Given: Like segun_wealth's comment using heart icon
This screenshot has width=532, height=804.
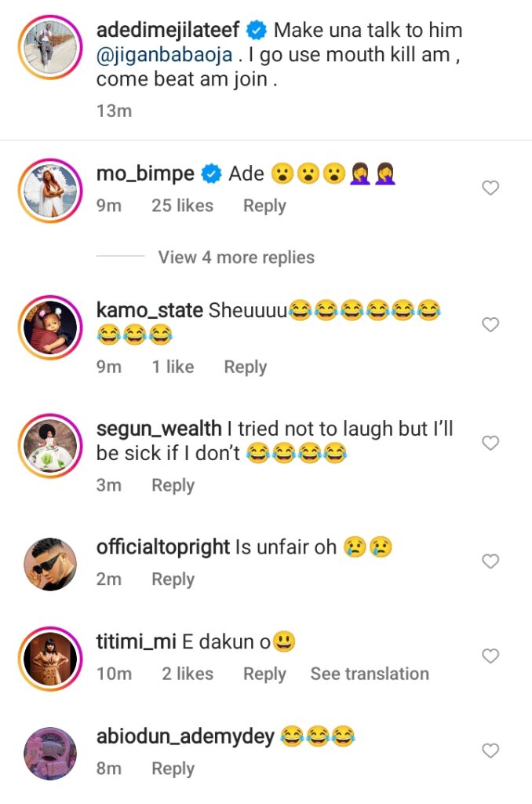Looking at the screenshot, I should [x=490, y=444].
